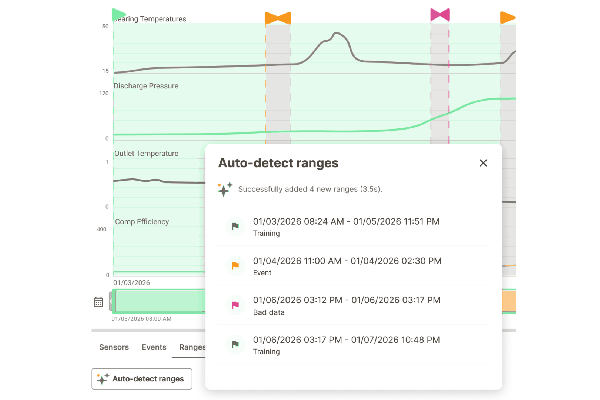Click the green Training start flag marker
600x400 pixels.
(x=119, y=15)
